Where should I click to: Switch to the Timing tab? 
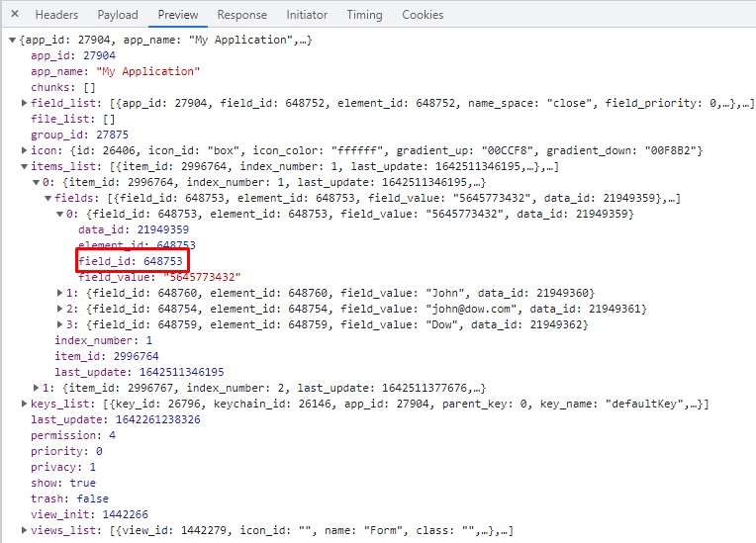click(x=364, y=15)
